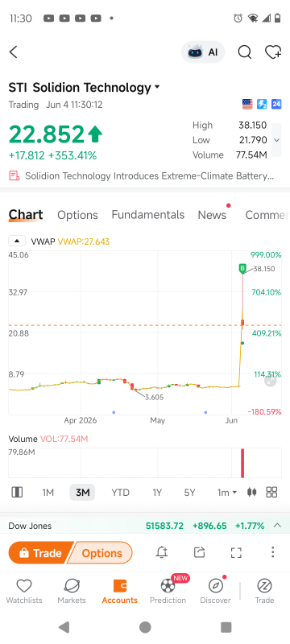
Task: Tap the share icon in bottom toolbar
Action: [x=199, y=552]
